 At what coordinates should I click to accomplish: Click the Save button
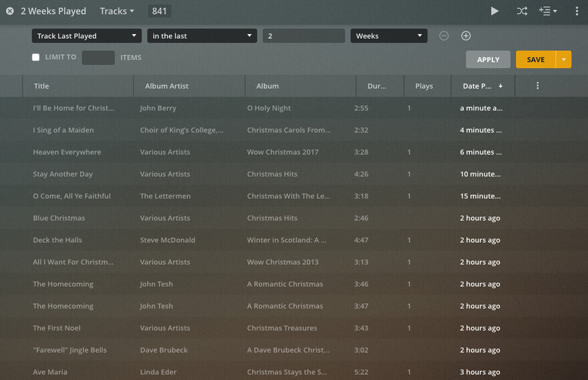tap(535, 60)
